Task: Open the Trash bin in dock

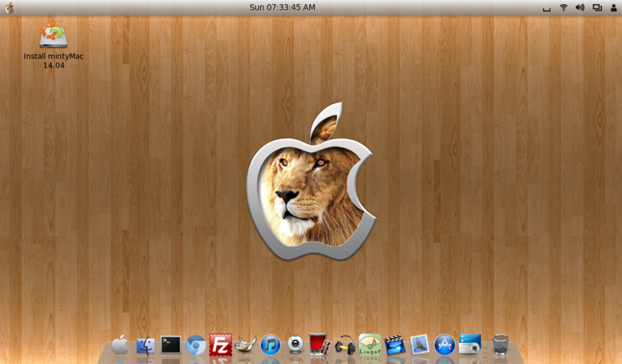Action: click(x=500, y=345)
